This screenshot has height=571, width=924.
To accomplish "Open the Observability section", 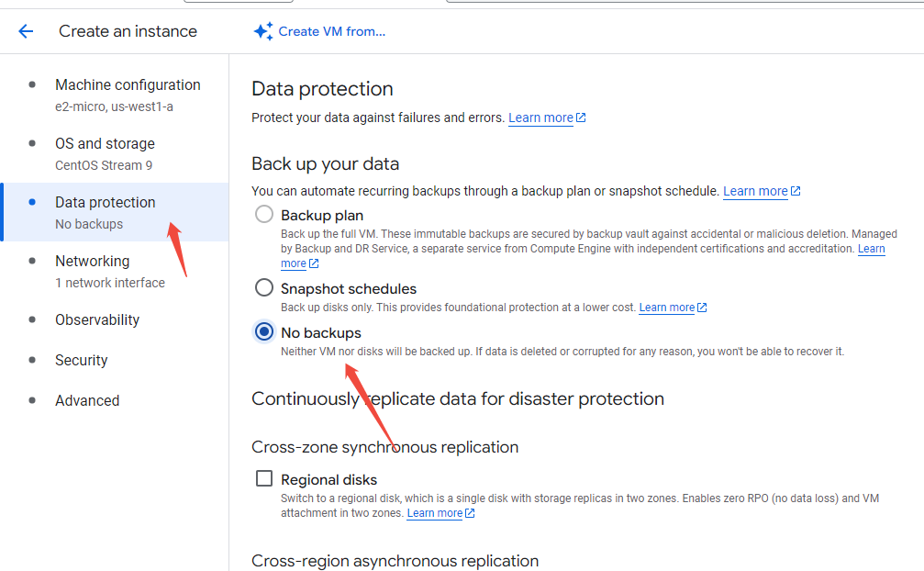I will 97,319.
